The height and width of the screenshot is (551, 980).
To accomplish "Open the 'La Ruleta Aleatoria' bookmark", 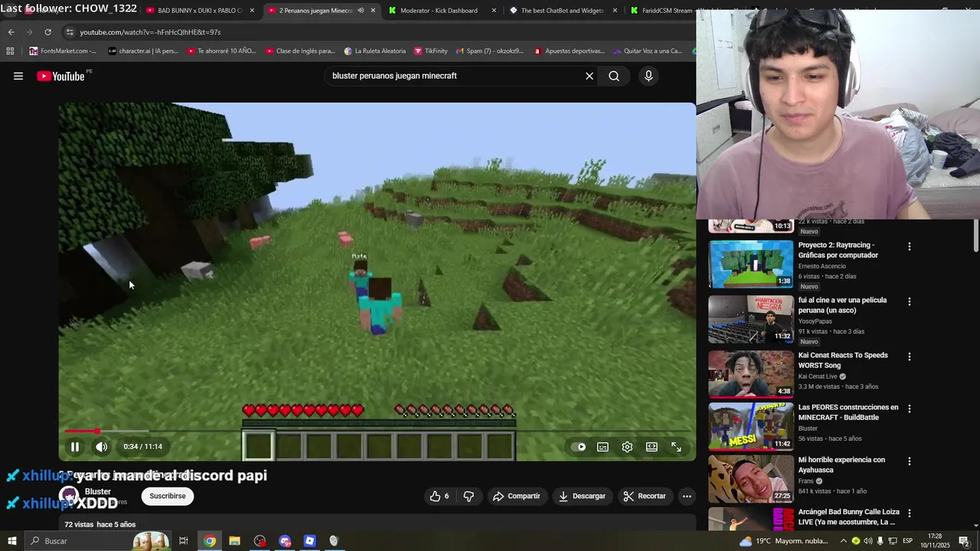I will coord(375,51).
